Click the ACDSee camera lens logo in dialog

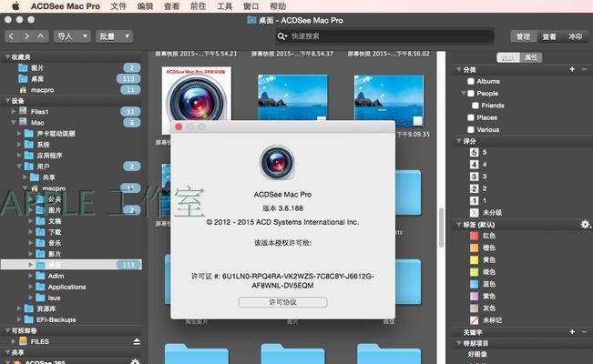coord(277,163)
